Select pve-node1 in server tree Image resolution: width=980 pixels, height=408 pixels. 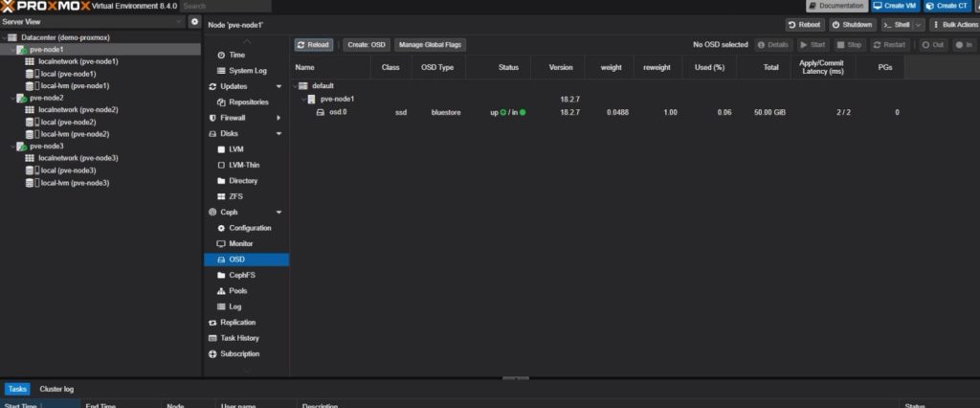pyautogui.click(x=46, y=50)
